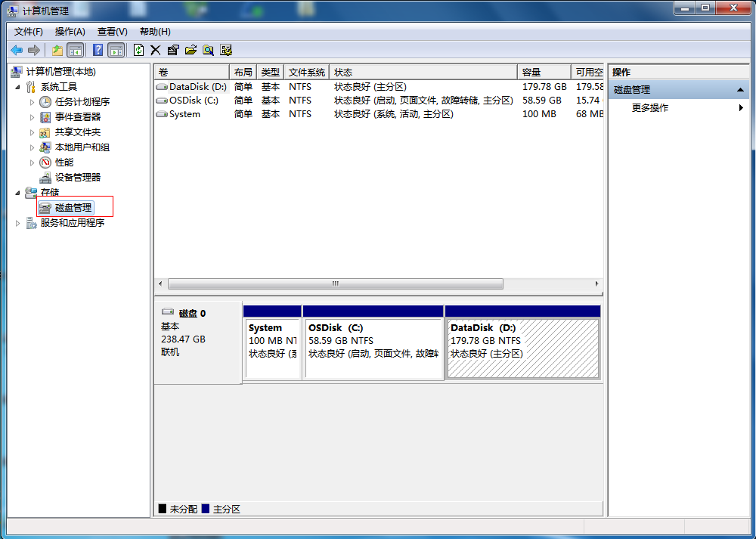756x539 pixels.
Task: Click the black X Delete toolbar icon
Action: point(155,50)
